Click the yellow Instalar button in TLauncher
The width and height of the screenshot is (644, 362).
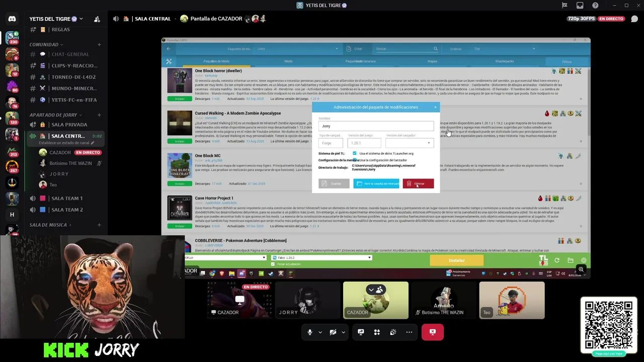click(x=456, y=260)
